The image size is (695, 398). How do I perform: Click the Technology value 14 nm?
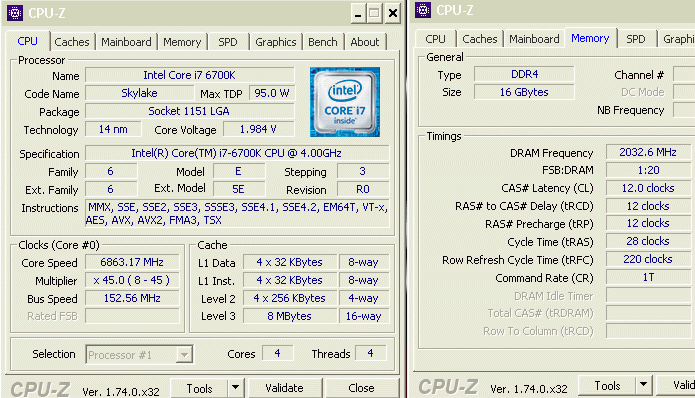tap(113, 129)
